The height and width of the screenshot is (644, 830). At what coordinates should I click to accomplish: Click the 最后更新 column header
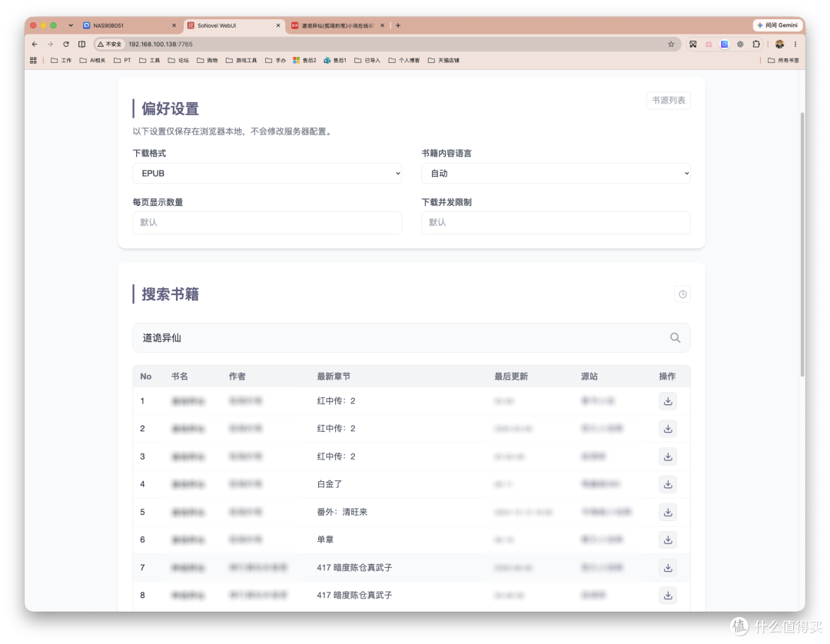(511, 377)
